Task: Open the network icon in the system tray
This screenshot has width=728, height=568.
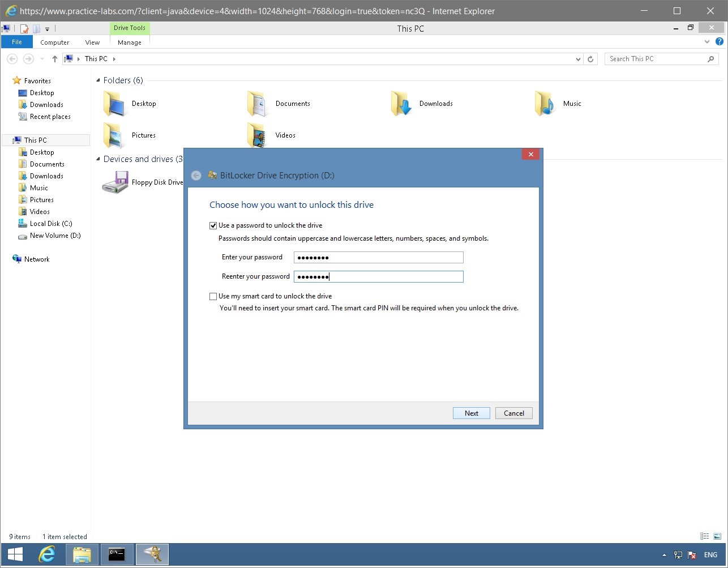Action: (x=678, y=554)
